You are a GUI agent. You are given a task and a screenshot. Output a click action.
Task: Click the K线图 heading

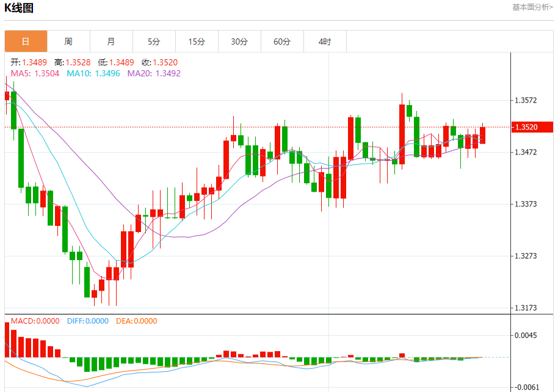pyautogui.click(x=19, y=8)
